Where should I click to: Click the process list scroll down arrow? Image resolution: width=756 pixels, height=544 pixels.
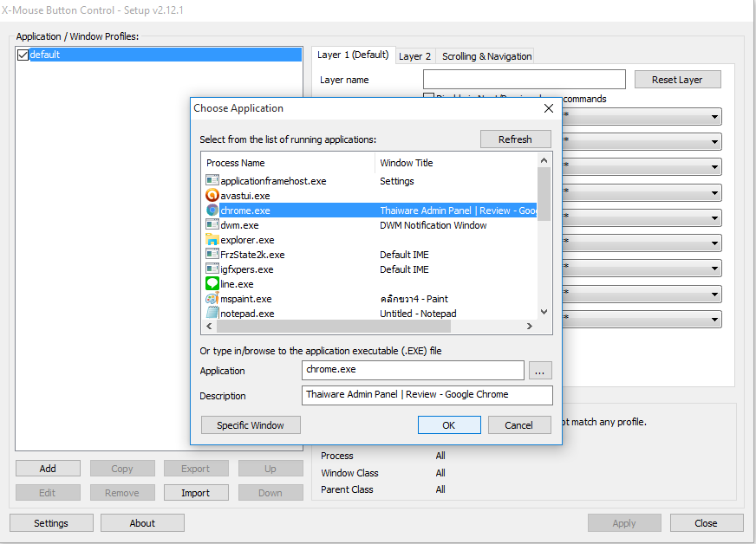coord(544,312)
